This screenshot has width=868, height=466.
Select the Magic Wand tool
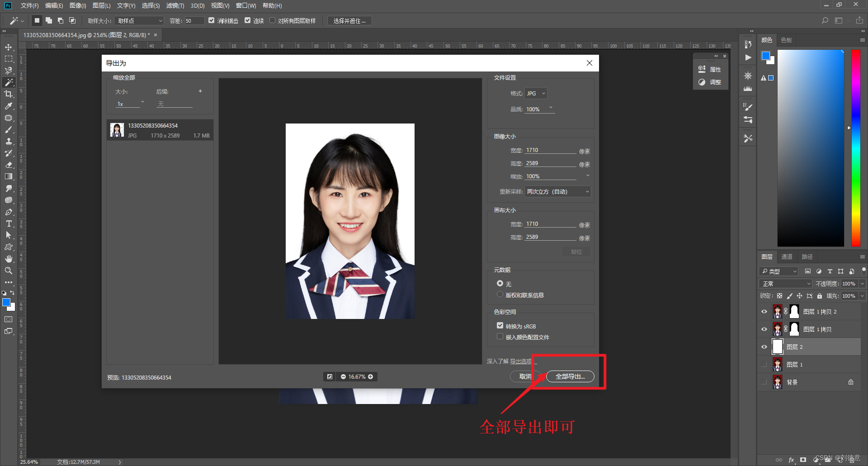[9, 82]
